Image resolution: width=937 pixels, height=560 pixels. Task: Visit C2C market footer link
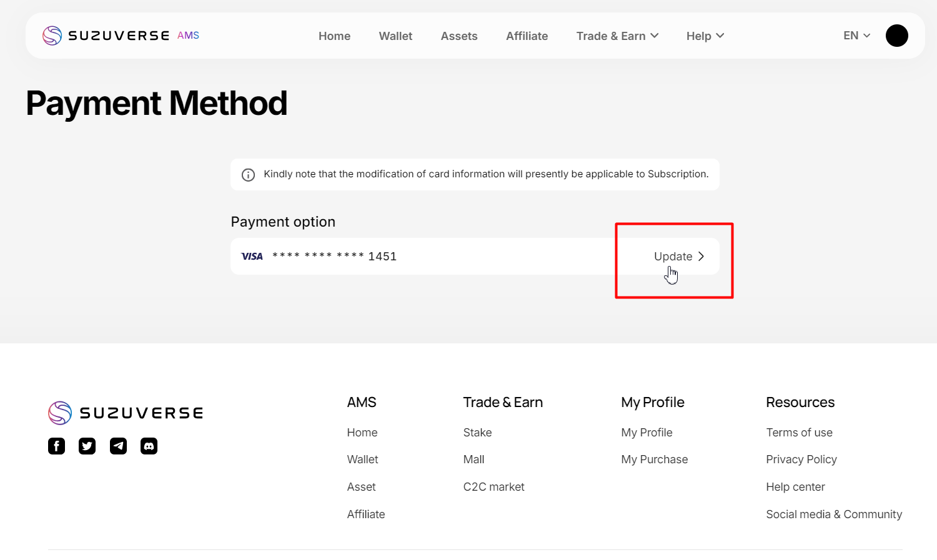493,487
